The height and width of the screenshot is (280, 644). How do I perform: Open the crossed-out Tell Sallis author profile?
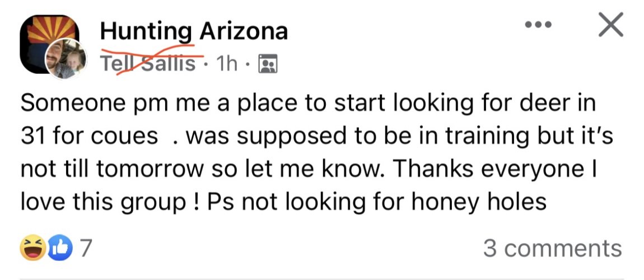(148, 64)
